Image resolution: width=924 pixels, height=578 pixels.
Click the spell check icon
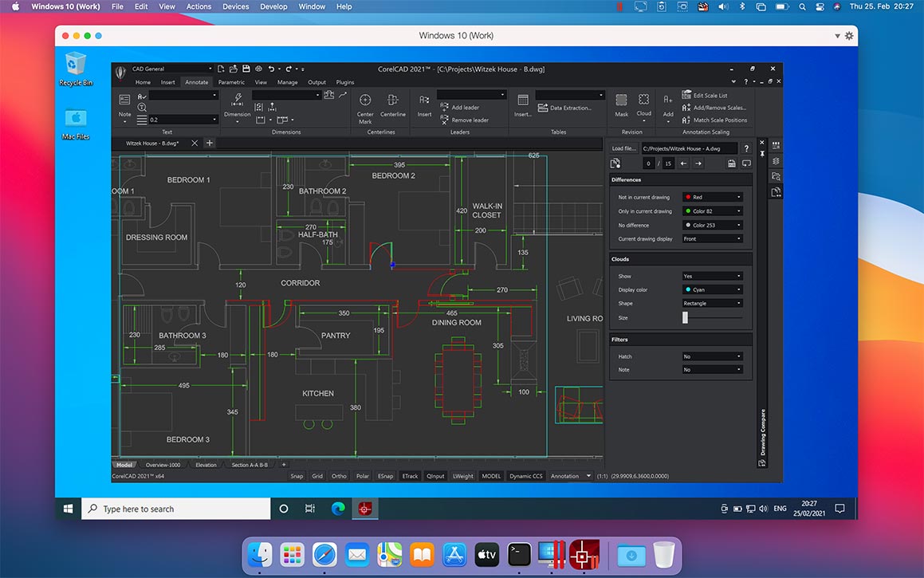pos(141,96)
